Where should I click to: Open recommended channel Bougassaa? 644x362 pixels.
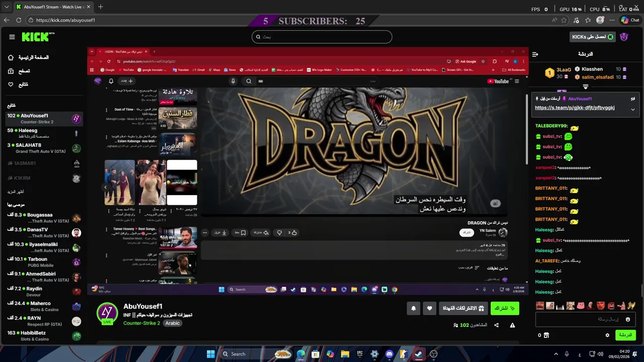click(x=44, y=218)
